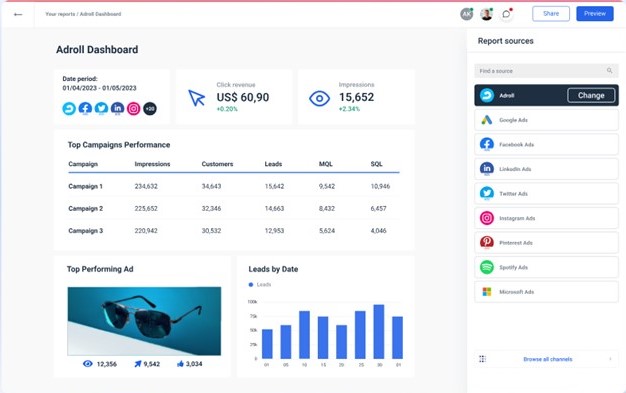Click the Find a source search field
Screen dimensions: 626x393
pos(546,71)
